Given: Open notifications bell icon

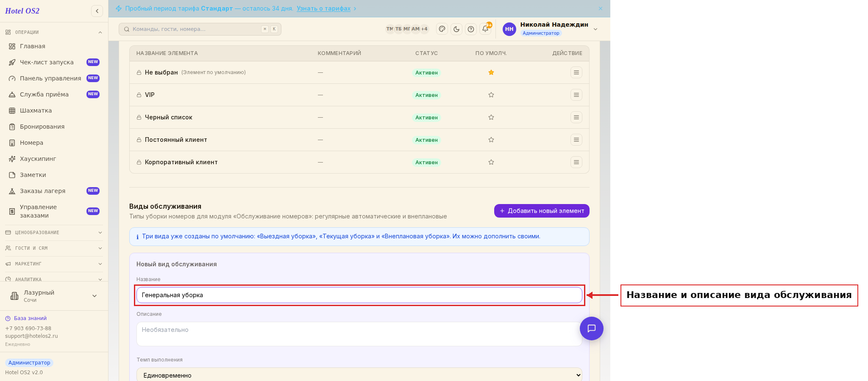Looking at the screenshot, I should pos(485,29).
